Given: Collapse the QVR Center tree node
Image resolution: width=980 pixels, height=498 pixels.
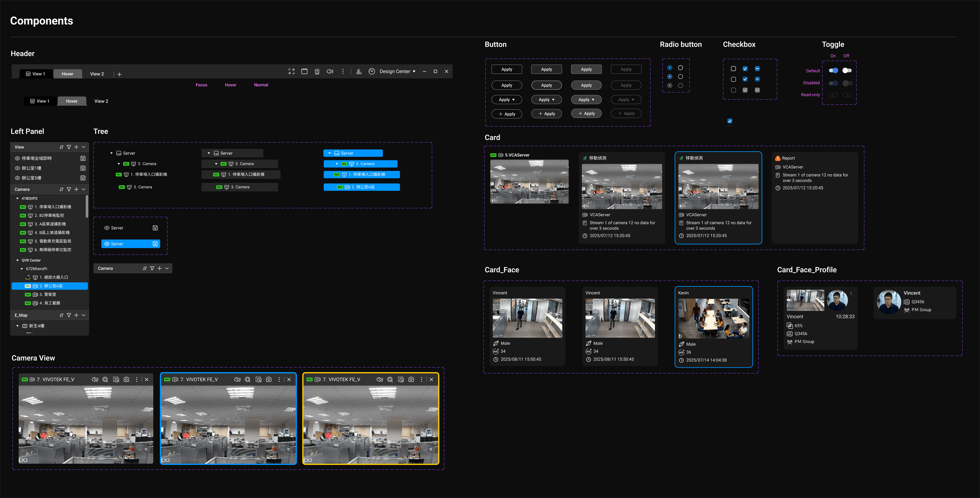Looking at the screenshot, I should 18,261.
